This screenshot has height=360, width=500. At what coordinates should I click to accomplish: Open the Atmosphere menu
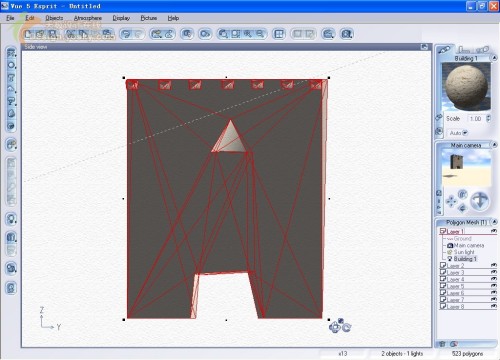pyautogui.click(x=88, y=18)
